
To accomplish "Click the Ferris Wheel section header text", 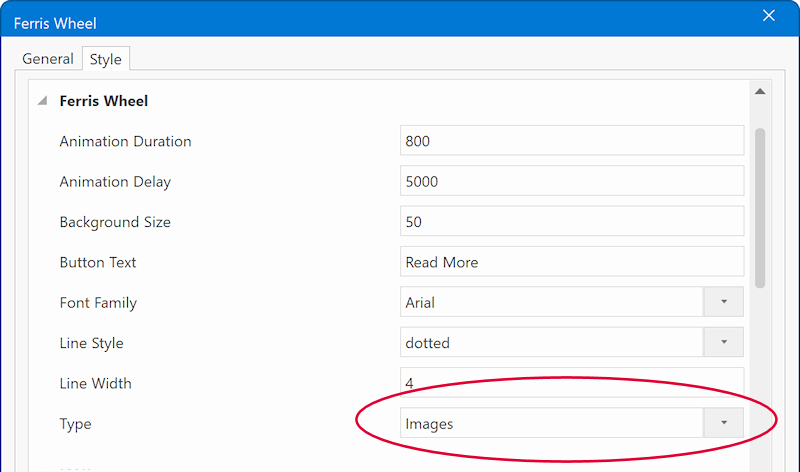I will 104,101.
